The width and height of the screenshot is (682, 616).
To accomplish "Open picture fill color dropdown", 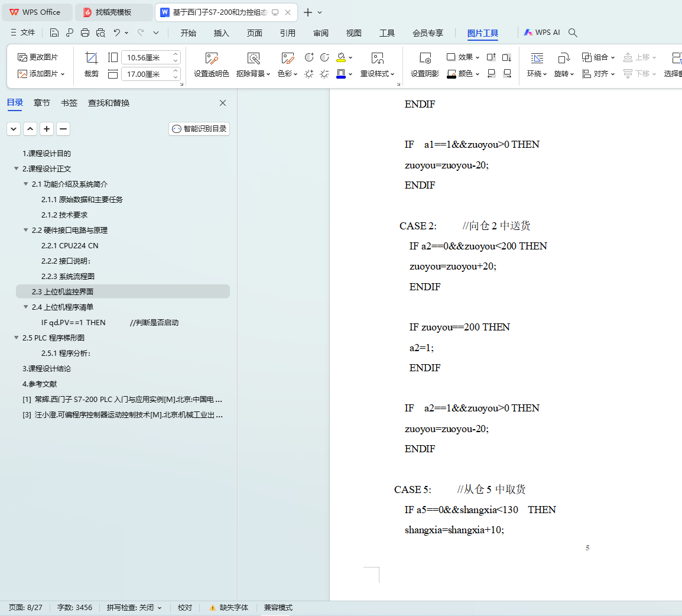I will coord(350,57).
